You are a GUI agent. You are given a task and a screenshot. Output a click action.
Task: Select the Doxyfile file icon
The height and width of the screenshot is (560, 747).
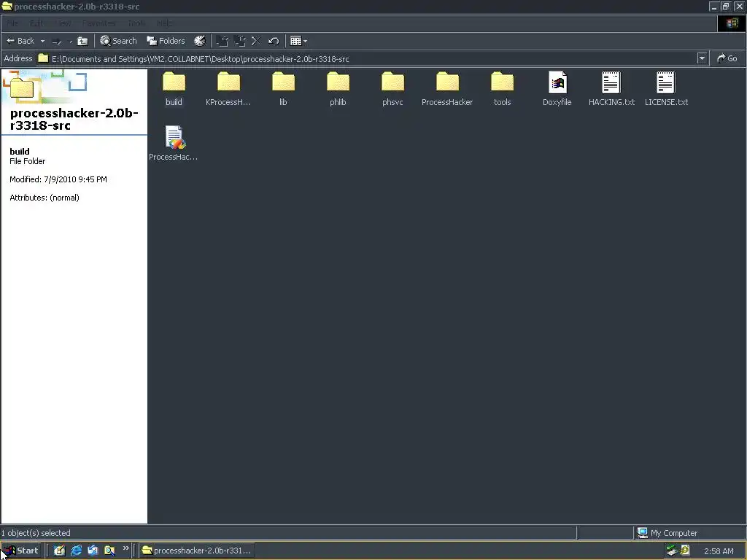pyautogui.click(x=557, y=82)
